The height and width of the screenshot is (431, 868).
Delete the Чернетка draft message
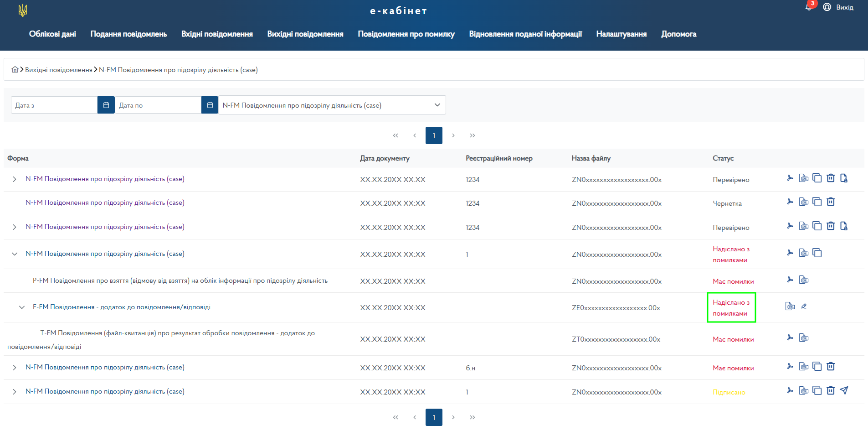(831, 202)
